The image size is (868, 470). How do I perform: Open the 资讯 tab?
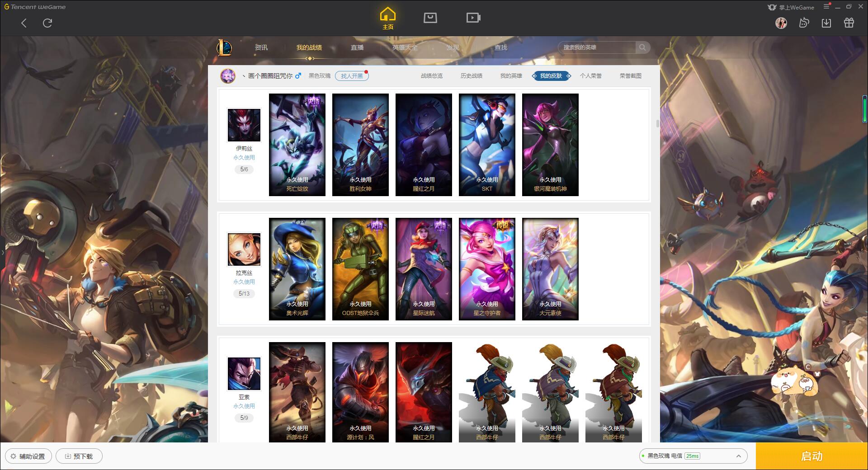[261, 47]
